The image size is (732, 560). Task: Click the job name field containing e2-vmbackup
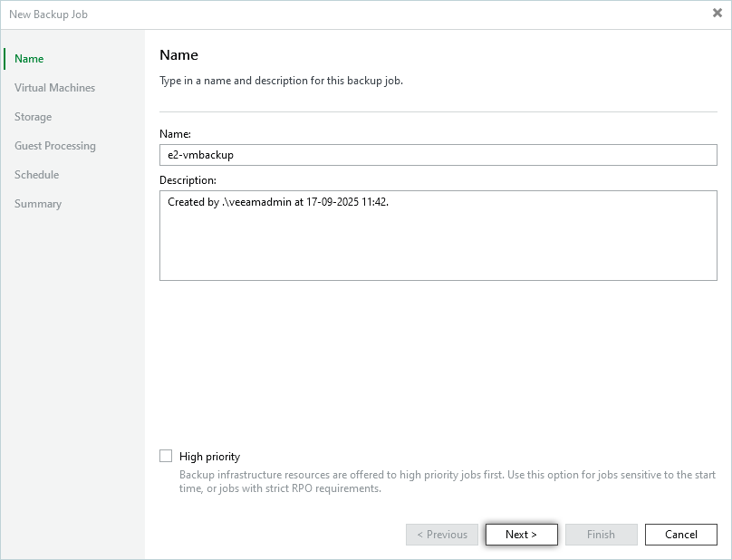[438, 155]
